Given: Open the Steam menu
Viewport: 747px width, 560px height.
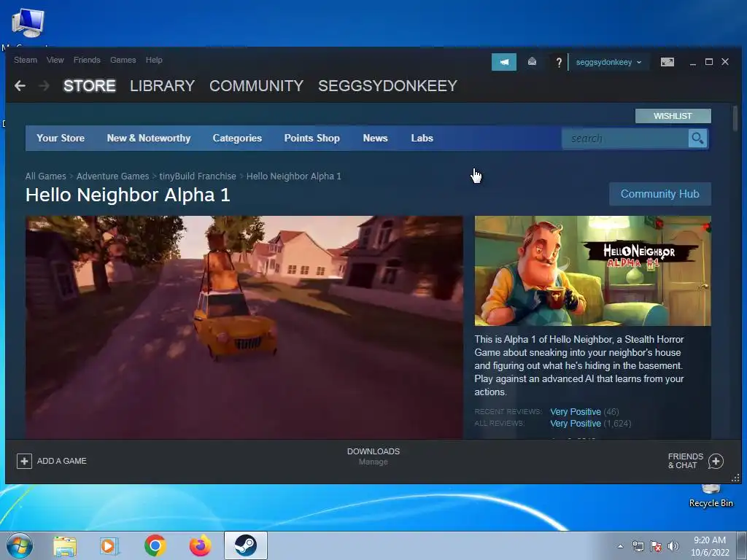Looking at the screenshot, I should (x=26, y=60).
